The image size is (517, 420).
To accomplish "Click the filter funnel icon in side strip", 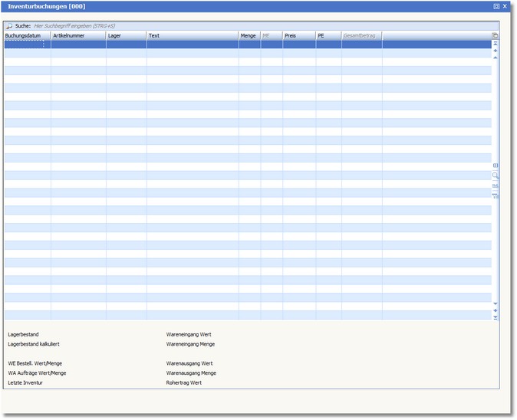I will click(x=496, y=196).
